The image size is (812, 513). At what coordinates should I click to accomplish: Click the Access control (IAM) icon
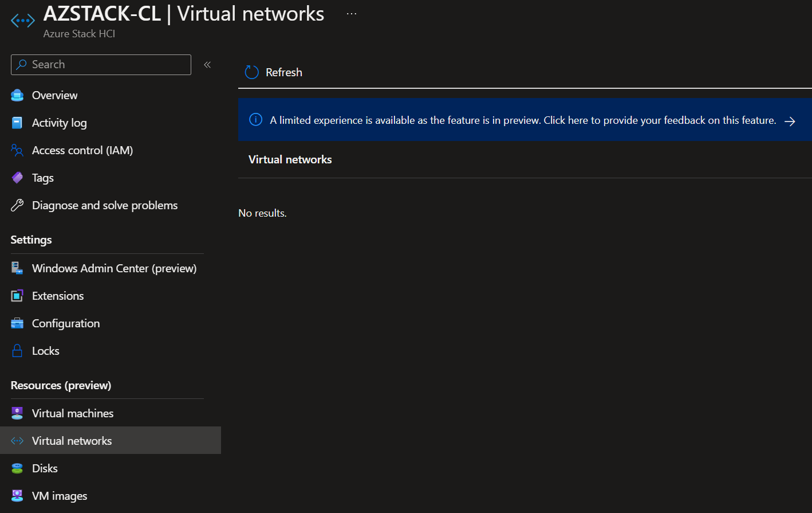(17, 150)
